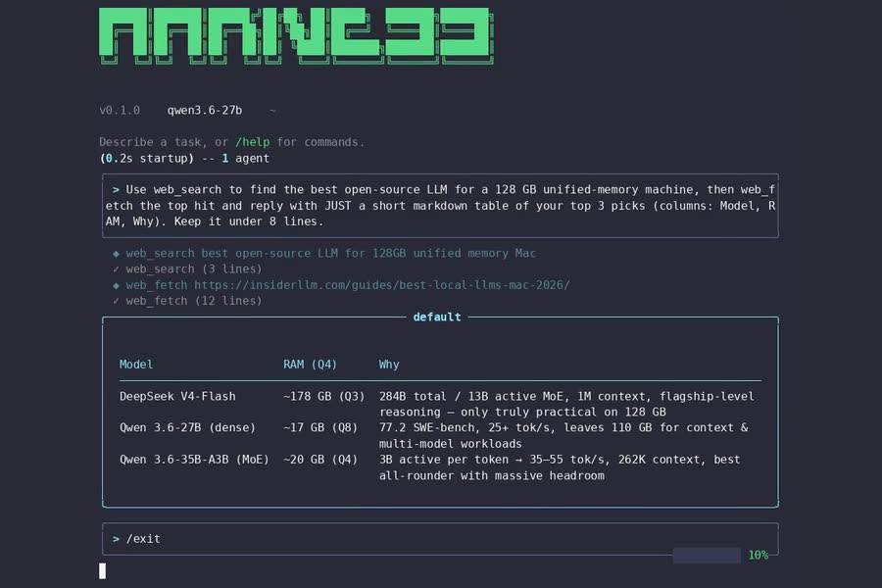Click the '~20 GB (Q4)' RAM value
The height and width of the screenshot is (588, 882).
tap(320, 460)
